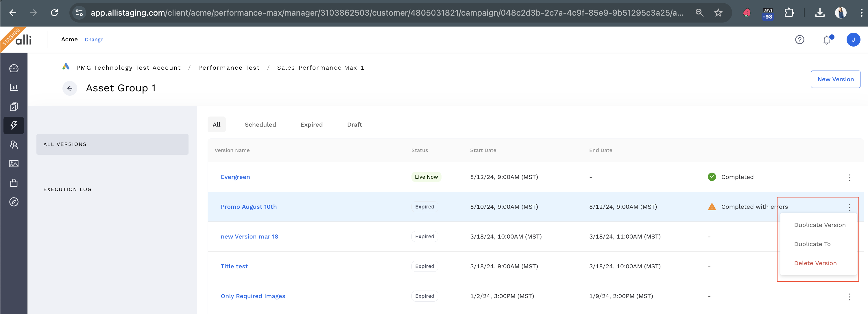
Task: Open Only Required Images row options menu
Action: click(849, 296)
